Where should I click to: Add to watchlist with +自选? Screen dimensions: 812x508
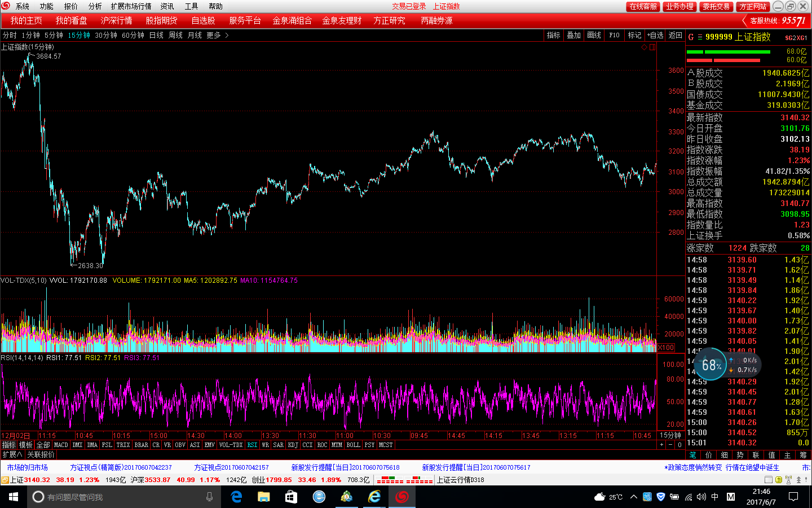tap(655, 35)
